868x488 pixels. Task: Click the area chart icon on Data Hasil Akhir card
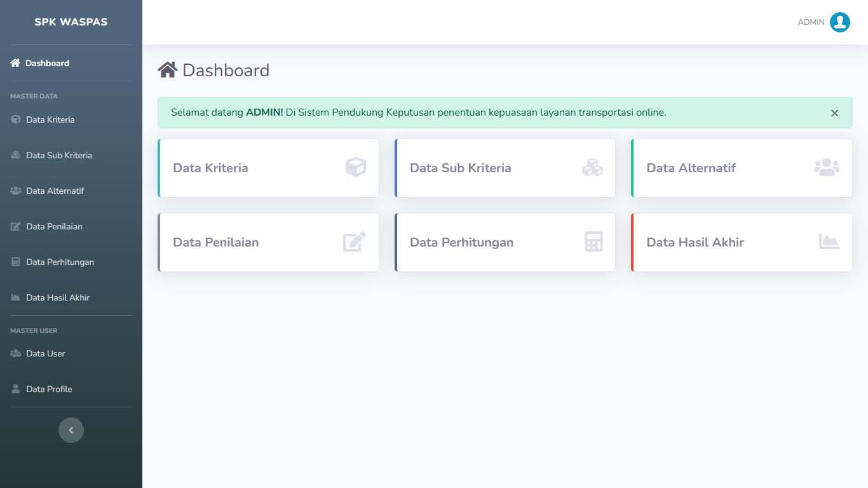tap(829, 242)
